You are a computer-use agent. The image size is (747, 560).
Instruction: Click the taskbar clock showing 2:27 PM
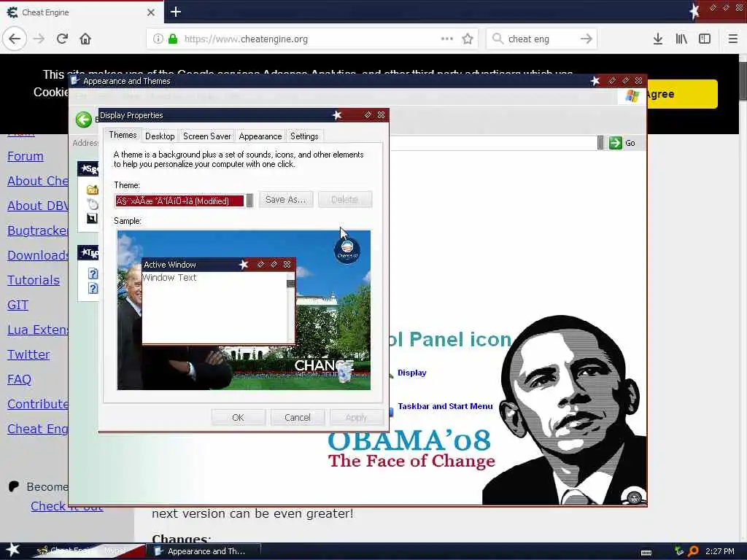click(719, 551)
